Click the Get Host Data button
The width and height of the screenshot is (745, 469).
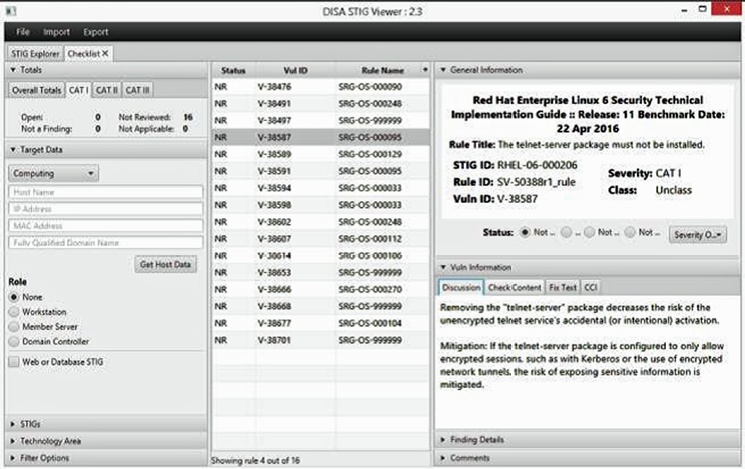pyautogui.click(x=165, y=264)
